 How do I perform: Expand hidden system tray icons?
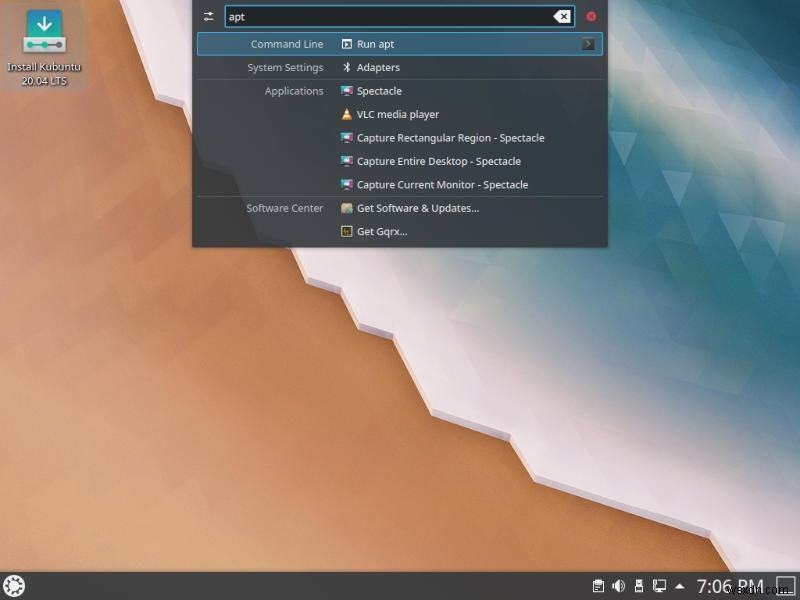(x=681, y=585)
